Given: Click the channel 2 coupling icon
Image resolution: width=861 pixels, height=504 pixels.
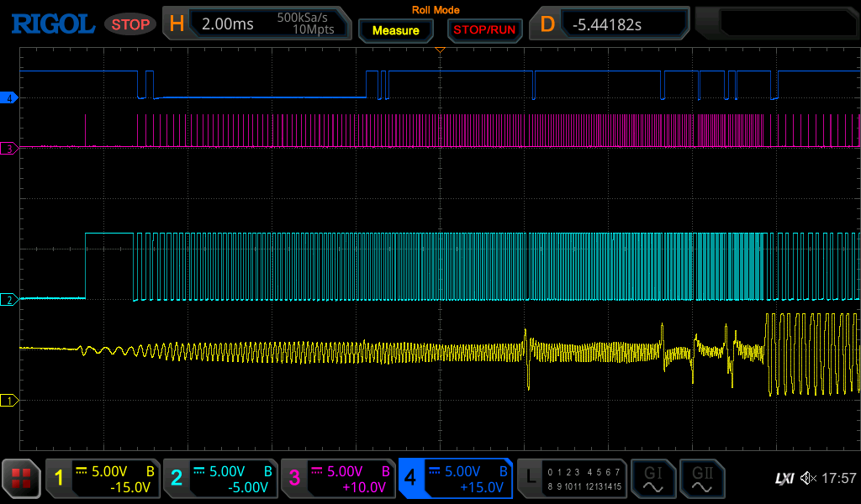Looking at the screenshot, I should pos(199,471).
